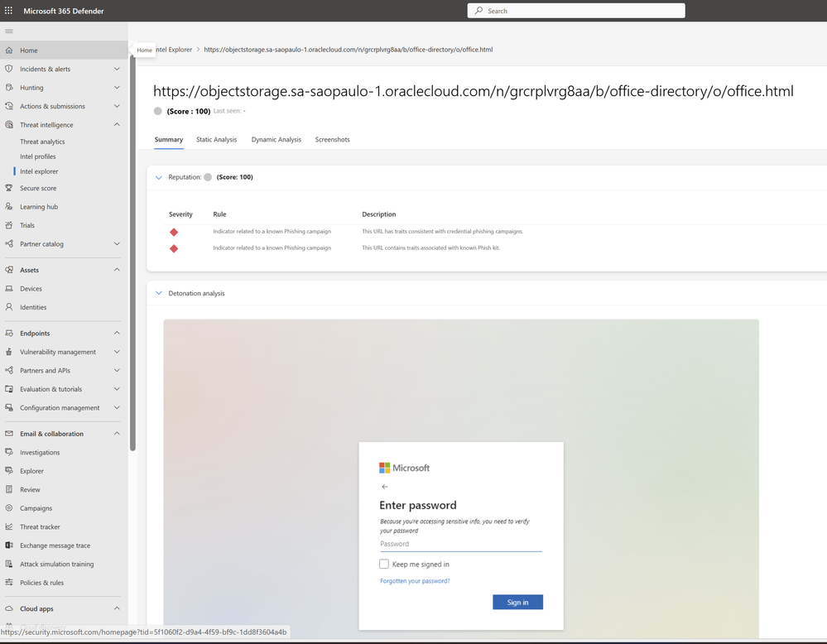
Task: Click the Learning hub icon
Action: point(9,207)
